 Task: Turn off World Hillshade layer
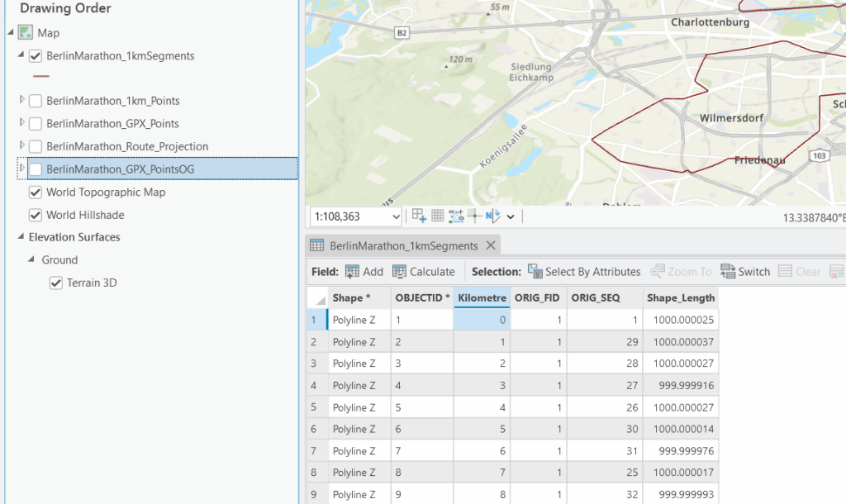36,215
